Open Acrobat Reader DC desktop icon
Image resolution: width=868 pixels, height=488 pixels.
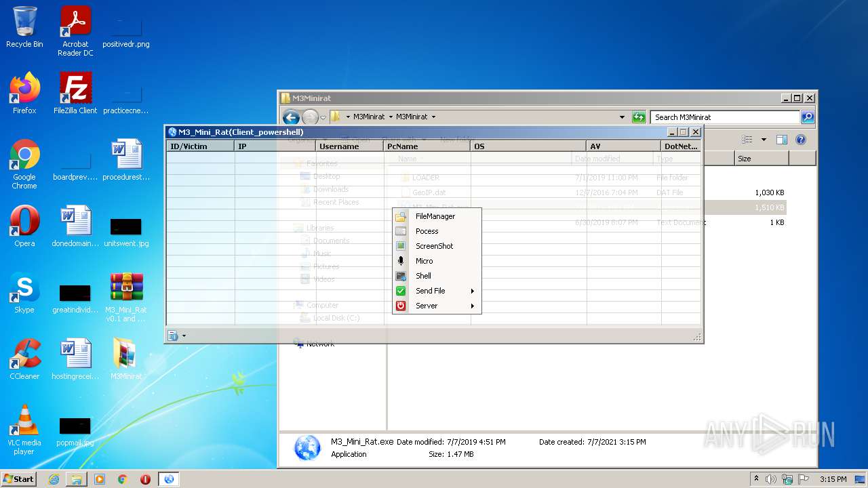75,31
